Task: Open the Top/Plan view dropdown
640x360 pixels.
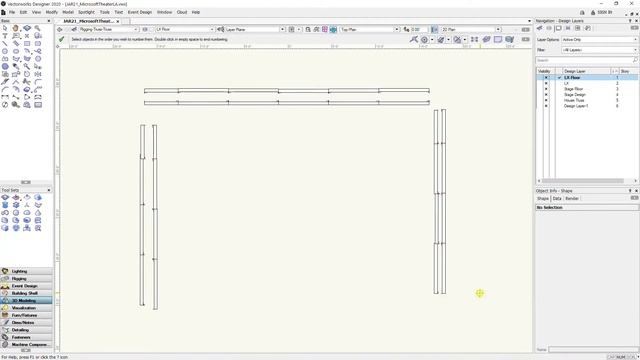Action: point(397,29)
